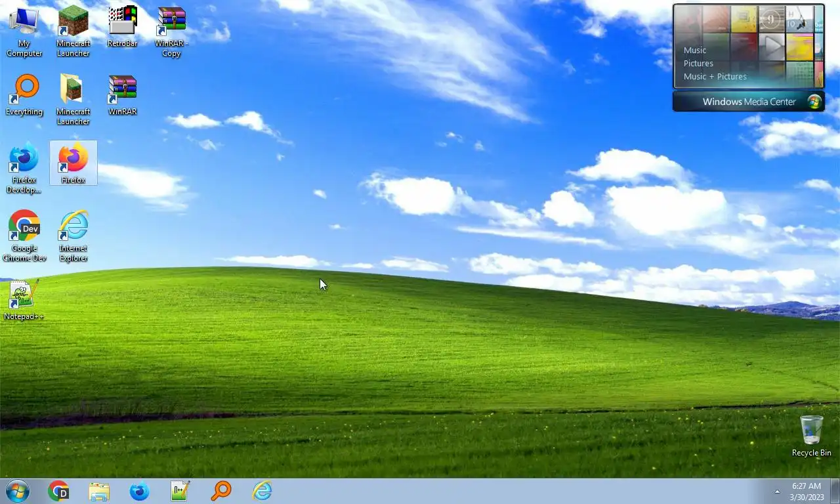Open the Start menu orb
The image size is (840, 504).
tap(17, 491)
